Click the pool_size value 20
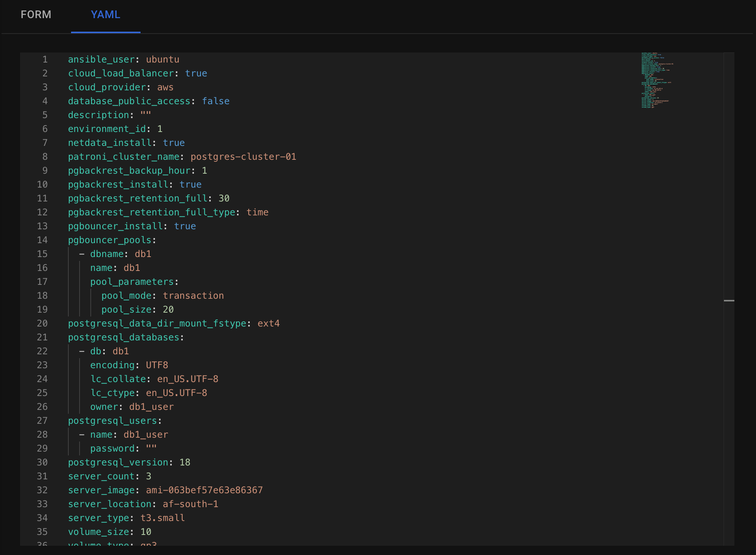 pos(168,310)
